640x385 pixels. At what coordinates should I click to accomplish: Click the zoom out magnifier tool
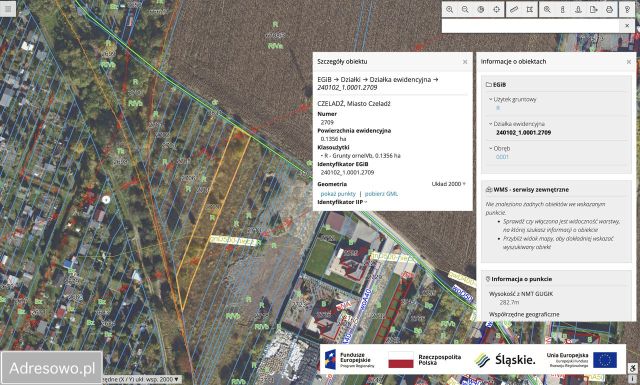click(x=465, y=9)
